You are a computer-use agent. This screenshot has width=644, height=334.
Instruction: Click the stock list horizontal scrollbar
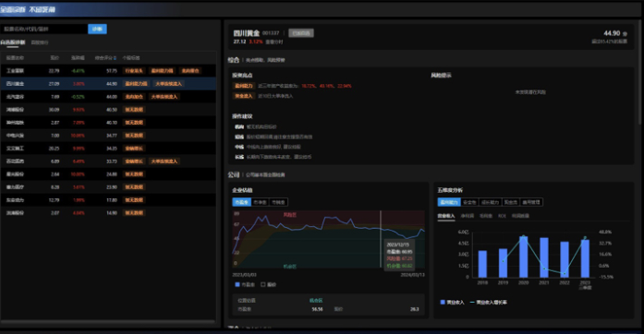click(x=107, y=322)
